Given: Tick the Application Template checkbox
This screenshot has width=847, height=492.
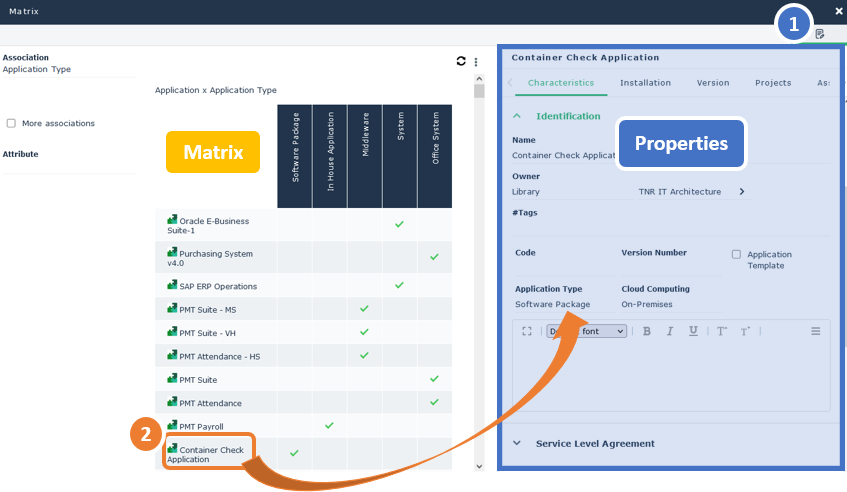Looking at the screenshot, I should click(x=736, y=254).
